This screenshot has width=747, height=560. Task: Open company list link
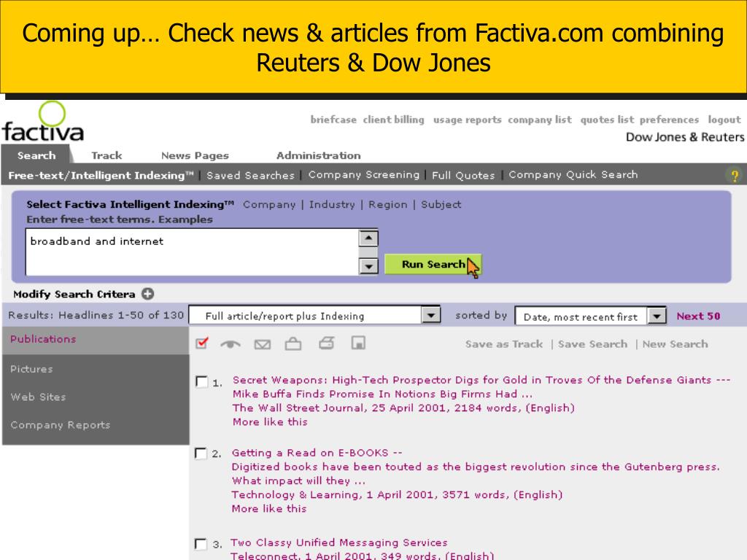tap(540, 120)
